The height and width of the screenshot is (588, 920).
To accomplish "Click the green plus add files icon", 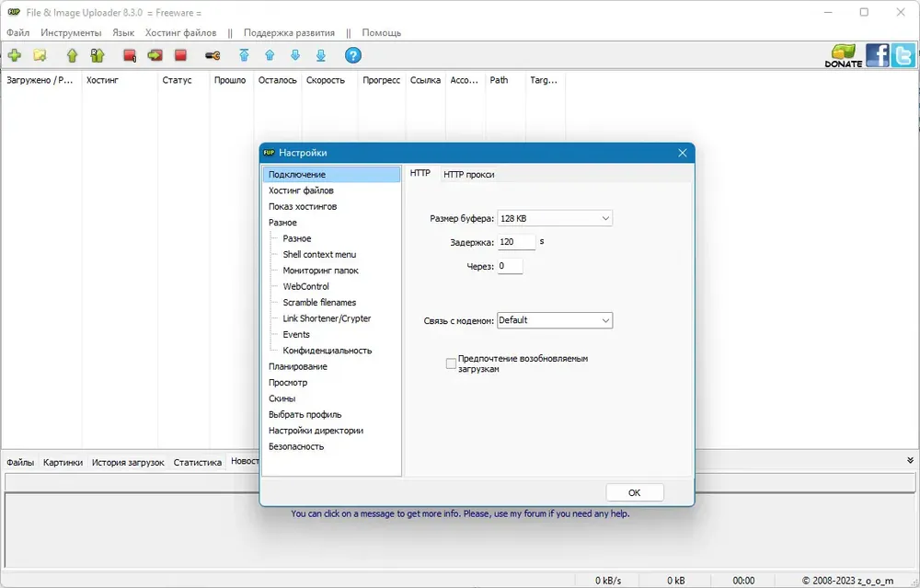I will pos(15,55).
